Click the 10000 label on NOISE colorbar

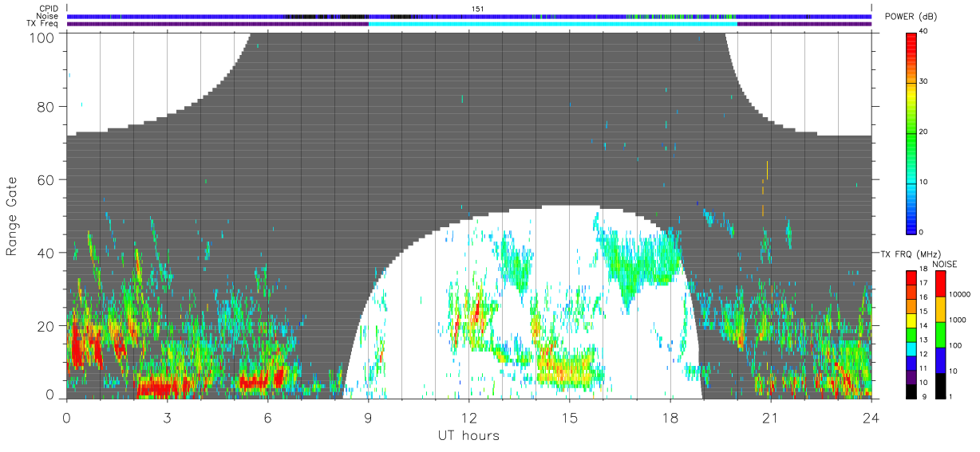(959, 295)
